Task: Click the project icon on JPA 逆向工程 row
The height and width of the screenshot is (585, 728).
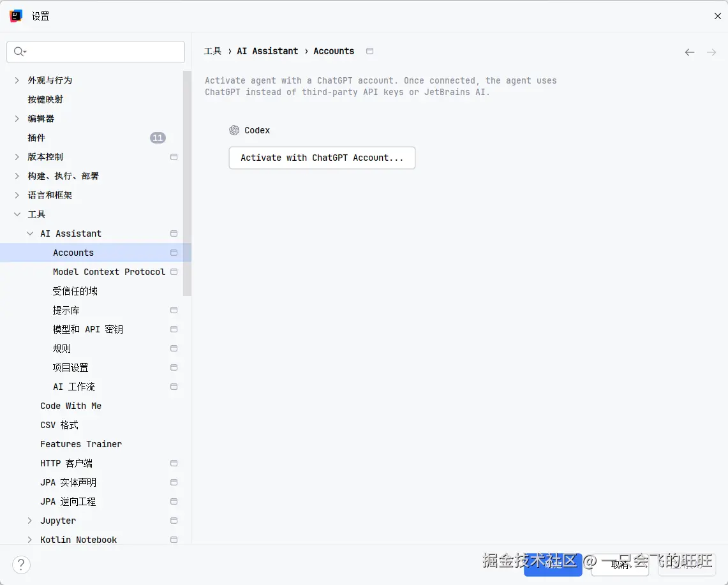Action: coord(174,501)
